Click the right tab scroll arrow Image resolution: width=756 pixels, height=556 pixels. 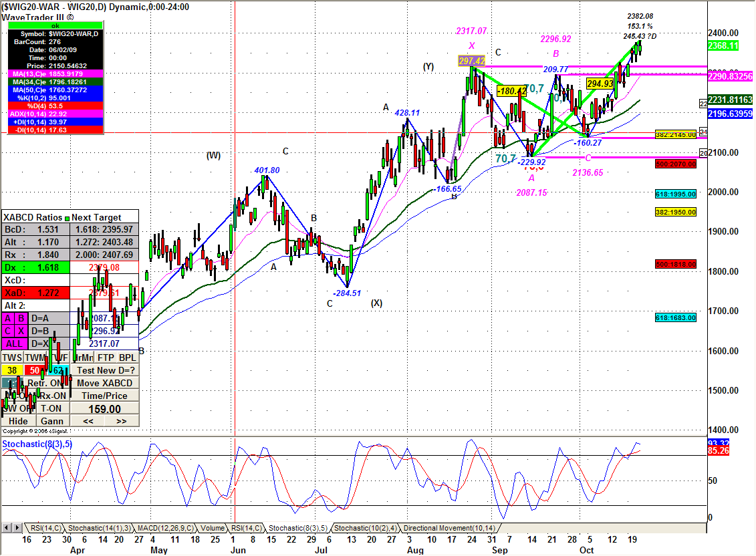16,528
